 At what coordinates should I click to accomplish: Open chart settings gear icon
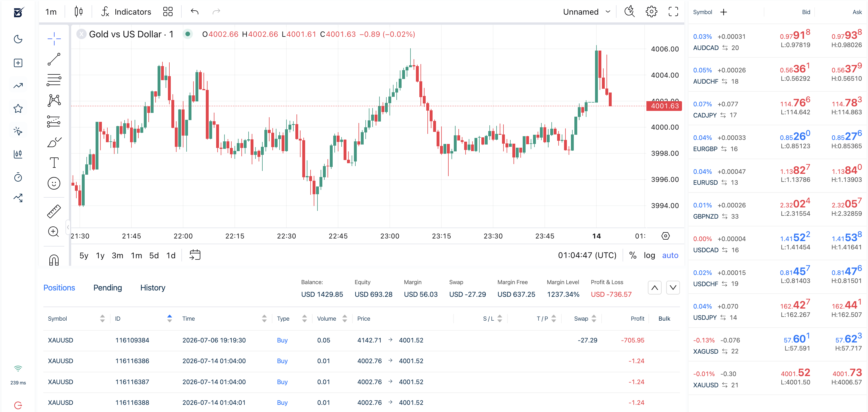click(x=651, y=12)
